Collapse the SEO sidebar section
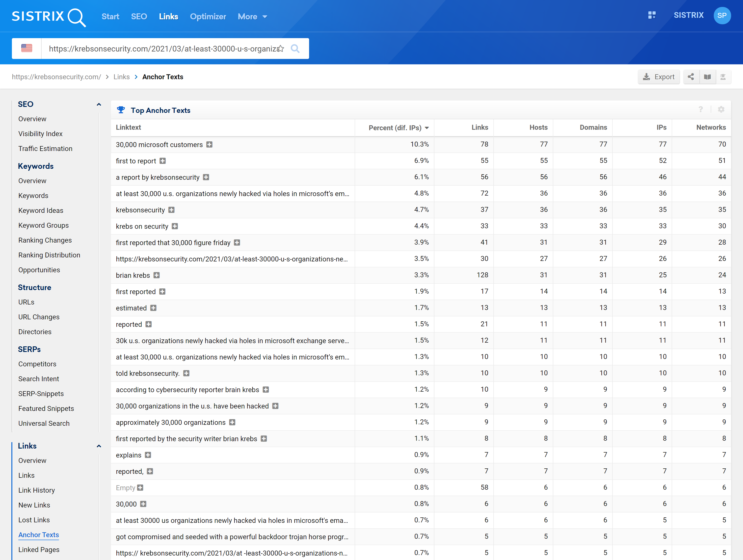743x560 pixels. click(x=99, y=104)
